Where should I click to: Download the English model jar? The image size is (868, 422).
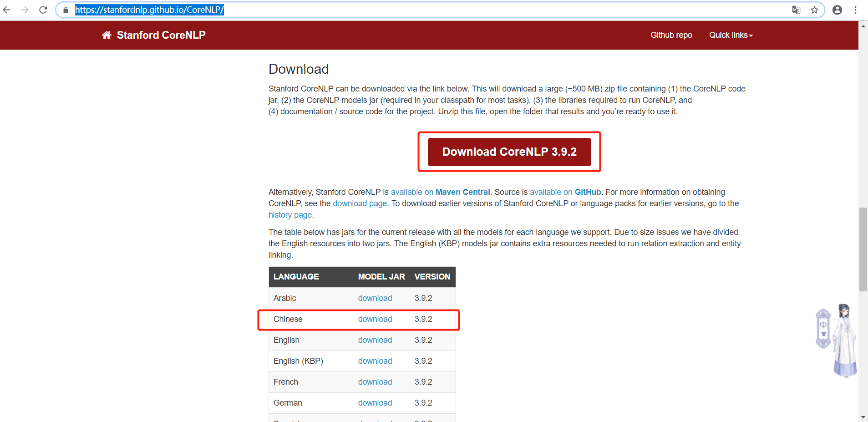coord(375,340)
